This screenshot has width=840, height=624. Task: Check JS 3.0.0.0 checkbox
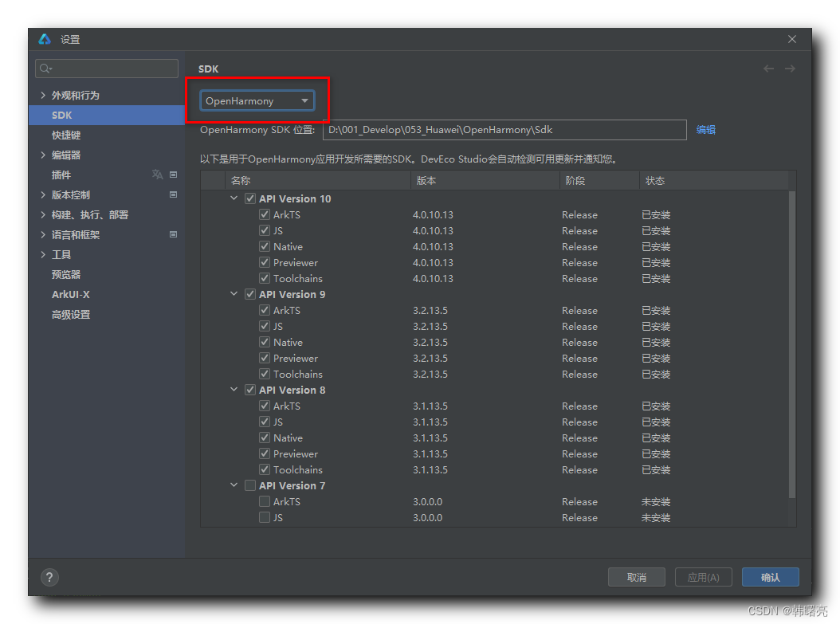pos(264,517)
